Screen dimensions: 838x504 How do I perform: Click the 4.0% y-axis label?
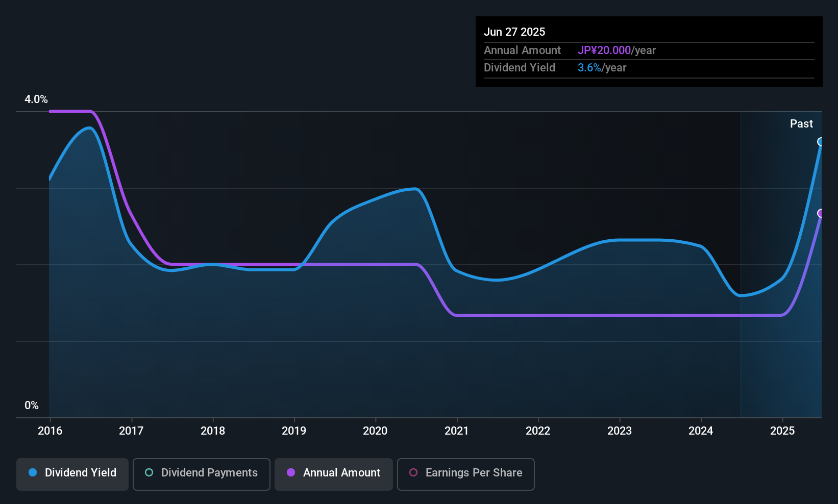36,99
